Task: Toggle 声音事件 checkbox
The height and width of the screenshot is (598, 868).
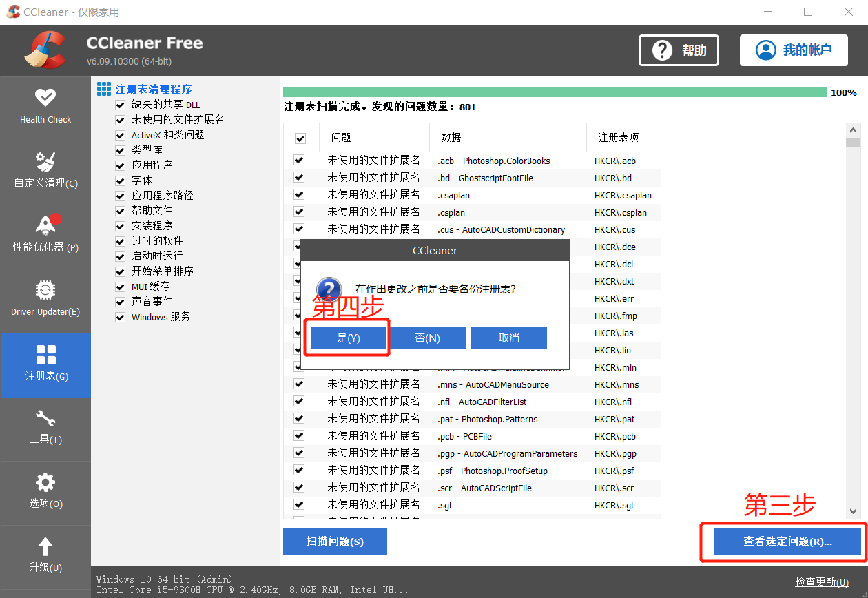Action: pyautogui.click(x=120, y=302)
